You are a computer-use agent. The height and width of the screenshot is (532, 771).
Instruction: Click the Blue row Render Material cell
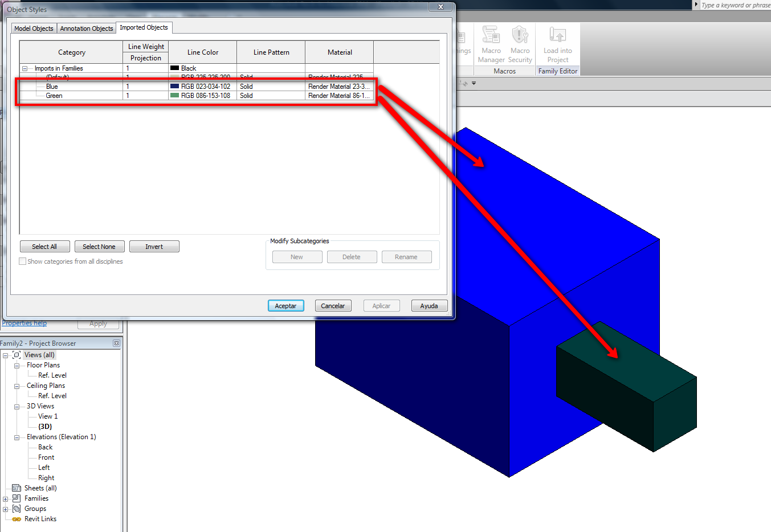[339, 87]
